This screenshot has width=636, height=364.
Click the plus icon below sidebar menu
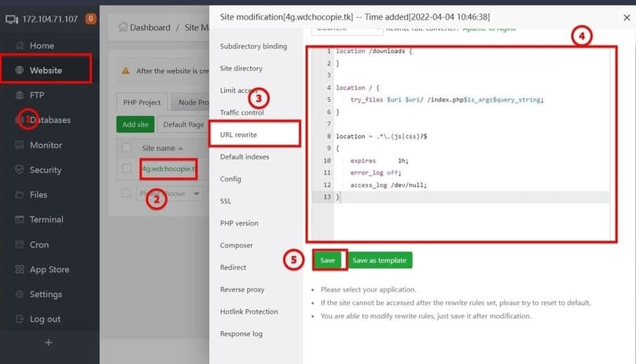49,343
